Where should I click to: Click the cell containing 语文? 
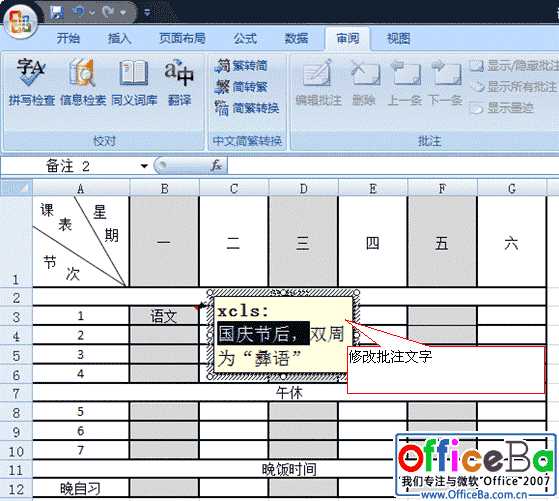[x=164, y=316]
